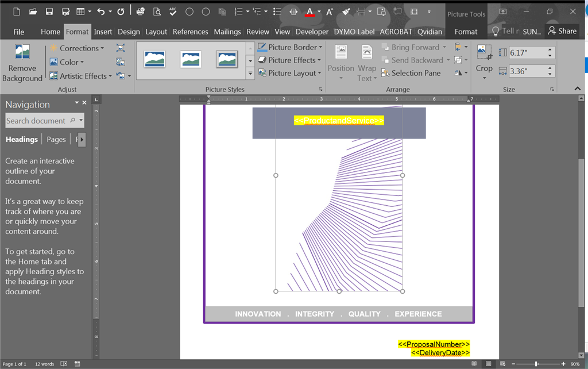The image size is (588, 369).
Task: Select the third picture style thumbnail
Action: point(227,59)
